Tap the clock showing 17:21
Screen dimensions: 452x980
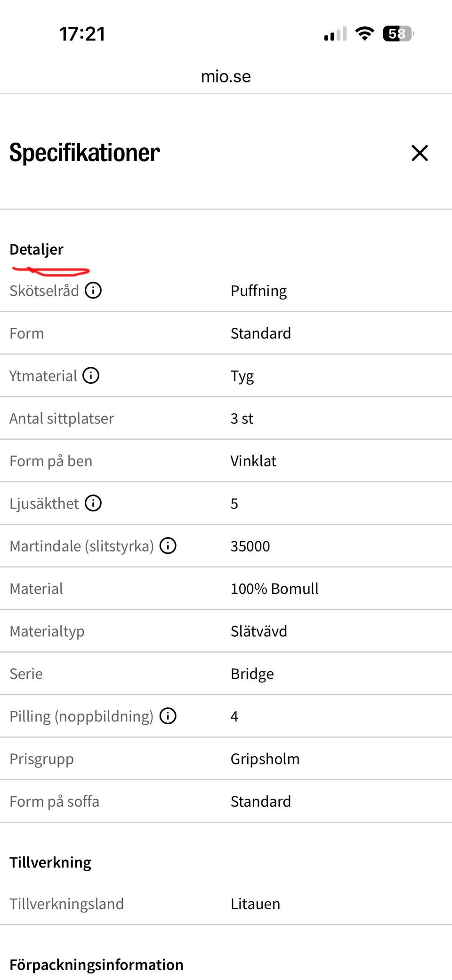point(82,34)
